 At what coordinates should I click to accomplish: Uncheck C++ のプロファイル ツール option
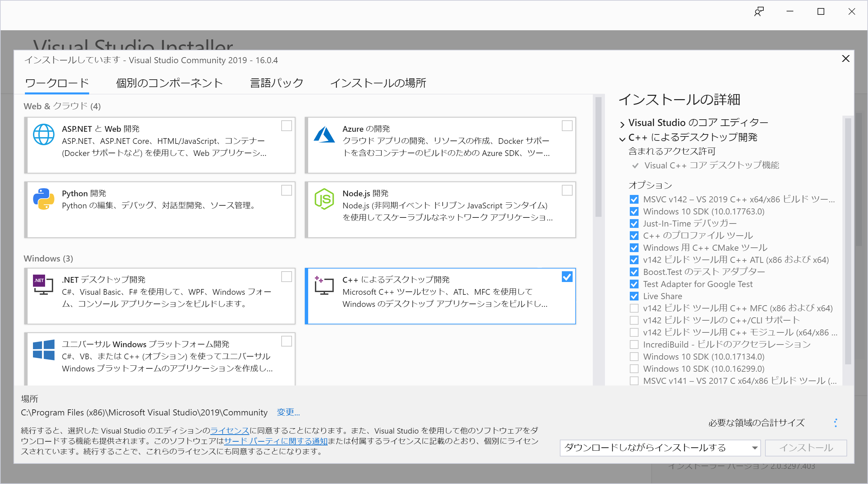634,236
